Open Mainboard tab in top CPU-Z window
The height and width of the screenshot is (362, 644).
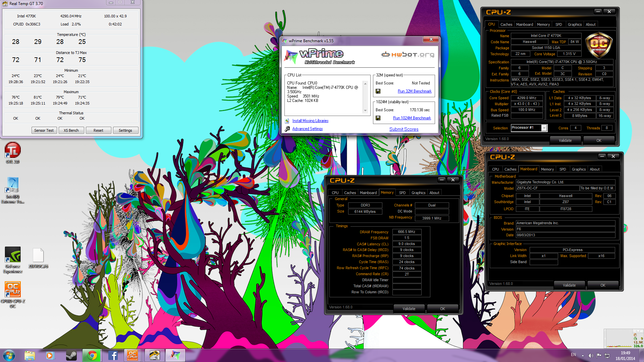pyautogui.click(x=525, y=24)
